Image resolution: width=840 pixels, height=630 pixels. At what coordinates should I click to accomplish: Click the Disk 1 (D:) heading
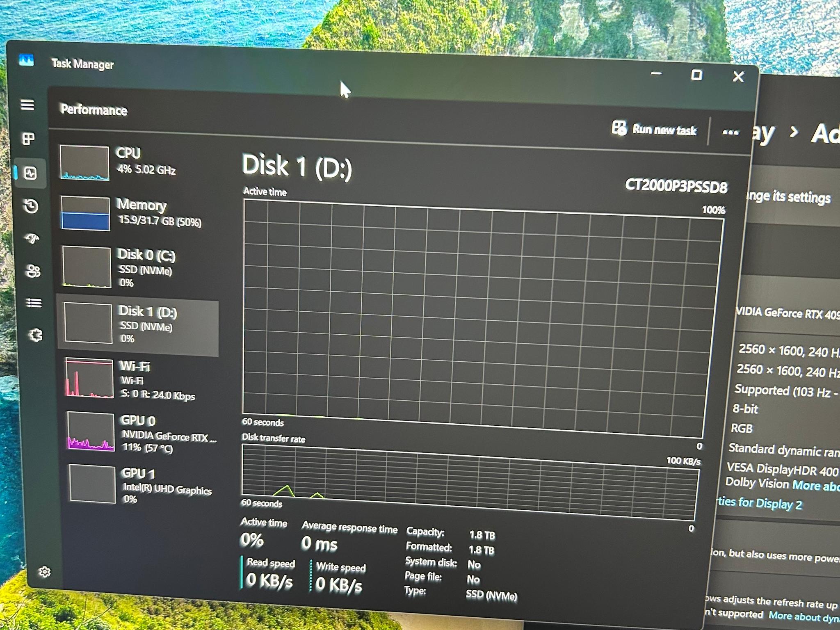pos(297,166)
